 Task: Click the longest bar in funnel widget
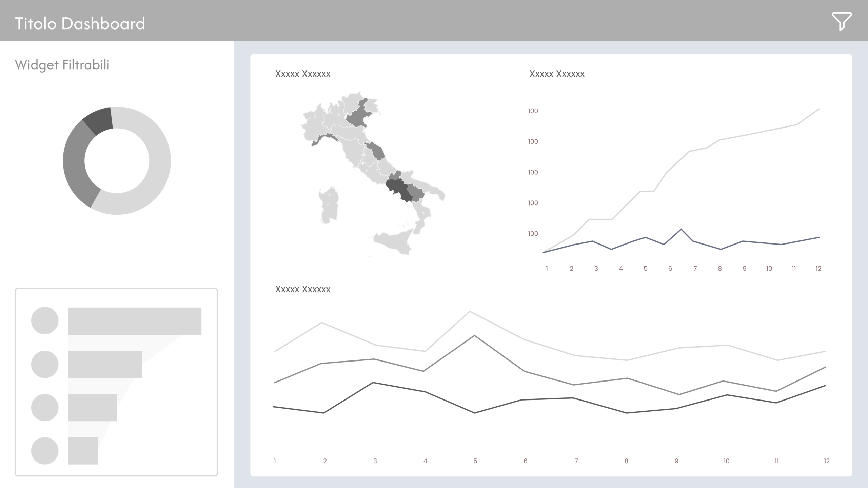(135, 321)
